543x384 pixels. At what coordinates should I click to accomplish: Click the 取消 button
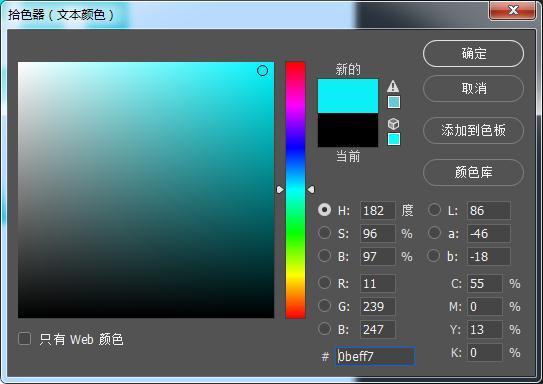pyautogui.click(x=473, y=89)
